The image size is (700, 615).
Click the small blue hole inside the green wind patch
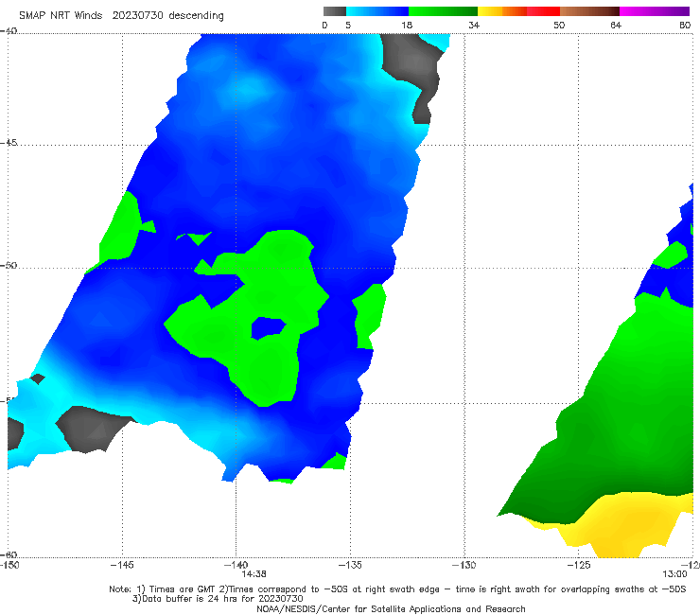point(268,327)
